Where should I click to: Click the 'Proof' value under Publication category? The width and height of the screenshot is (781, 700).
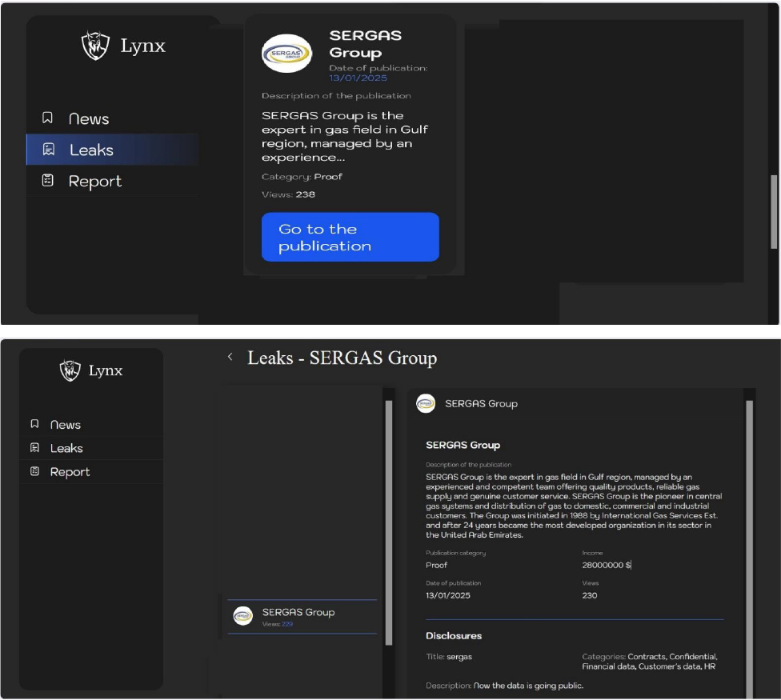coord(436,565)
